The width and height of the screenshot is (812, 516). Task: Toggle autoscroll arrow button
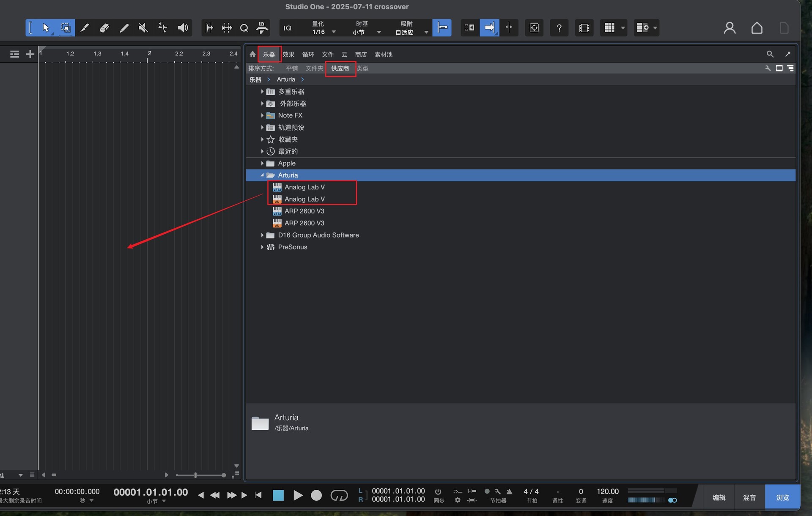[x=489, y=28]
